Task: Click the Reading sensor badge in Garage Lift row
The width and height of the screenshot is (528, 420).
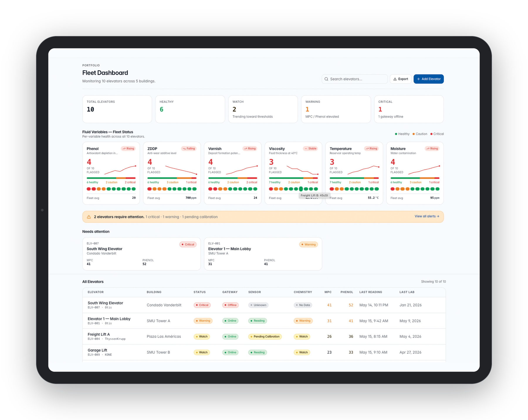Action: point(258,352)
